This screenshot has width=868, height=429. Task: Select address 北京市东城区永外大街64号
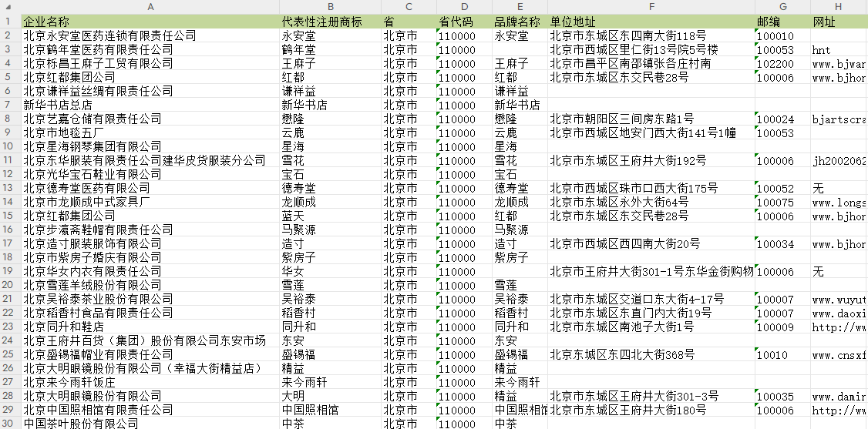[651, 202]
